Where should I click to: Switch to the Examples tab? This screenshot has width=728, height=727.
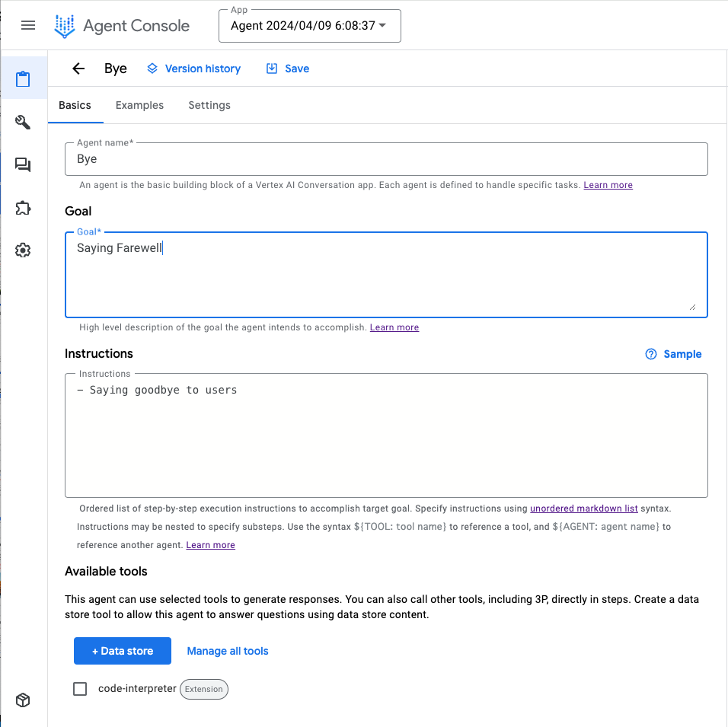point(139,105)
